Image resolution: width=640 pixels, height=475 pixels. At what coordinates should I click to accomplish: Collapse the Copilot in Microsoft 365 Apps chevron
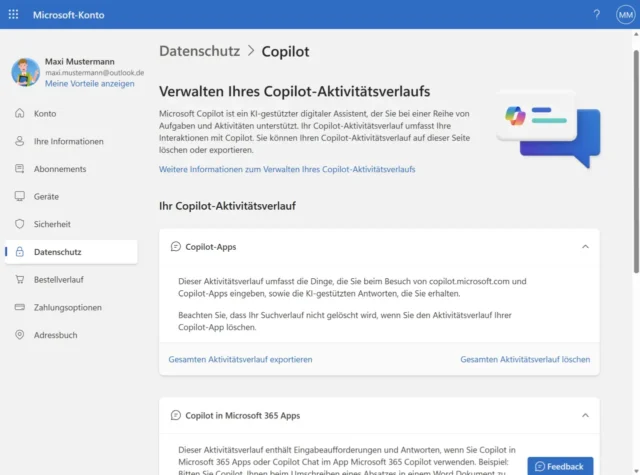(585, 415)
